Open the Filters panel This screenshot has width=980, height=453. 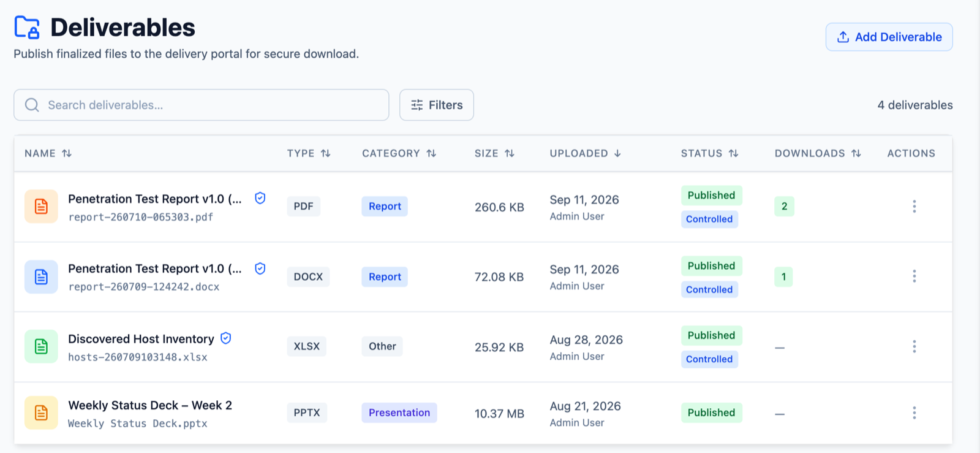437,105
